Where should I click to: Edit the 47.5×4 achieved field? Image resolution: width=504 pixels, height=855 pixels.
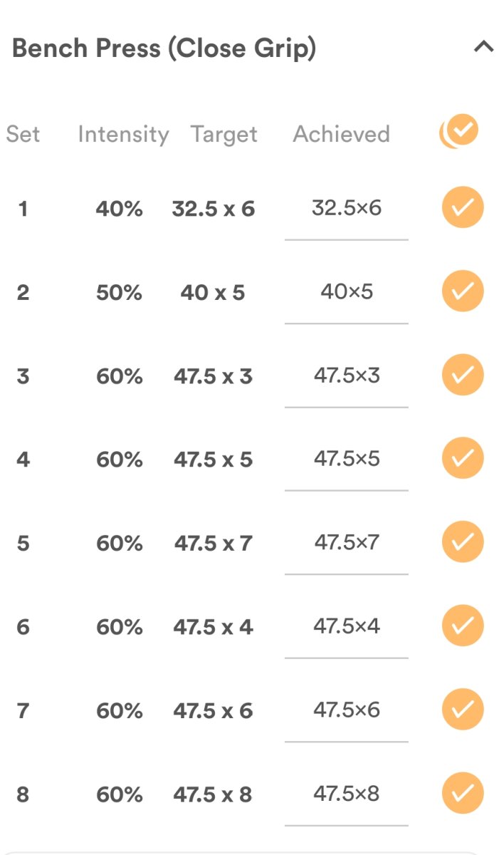tap(347, 626)
